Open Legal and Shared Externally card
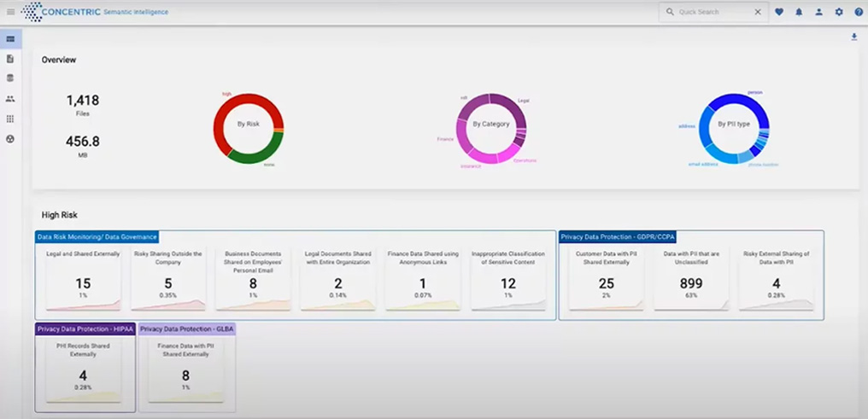 point(83,278)
